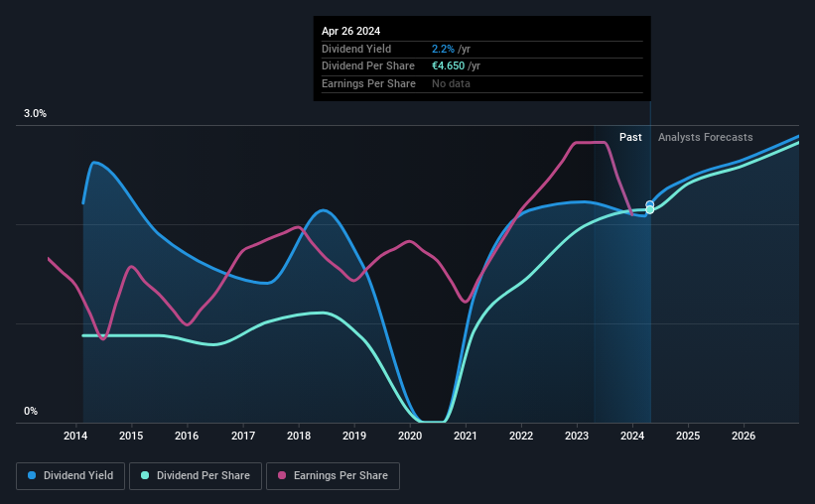815x504 pixels.
Task: Click the teal Dividend Per Share legend dot
Action: point(145,475)
